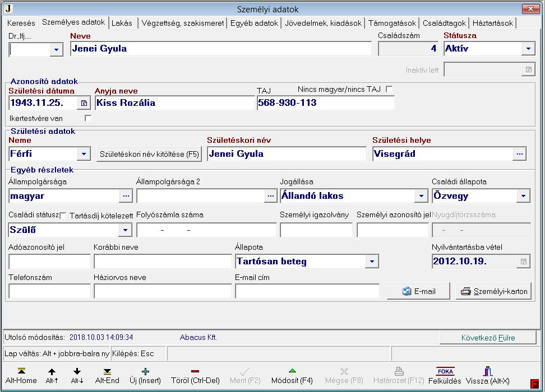Click the Folyószámla száma field
The height and width of the screenshot is (392, 545).
click(206, 230)
